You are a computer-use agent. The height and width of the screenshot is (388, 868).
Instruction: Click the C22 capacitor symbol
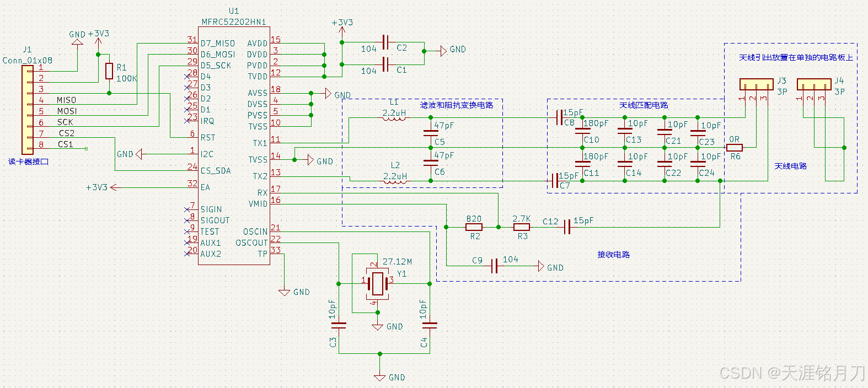coord(664,164)
